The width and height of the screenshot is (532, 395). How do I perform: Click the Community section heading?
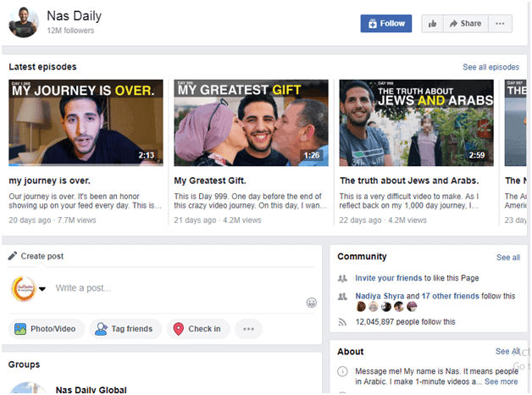tap(362, 257)
